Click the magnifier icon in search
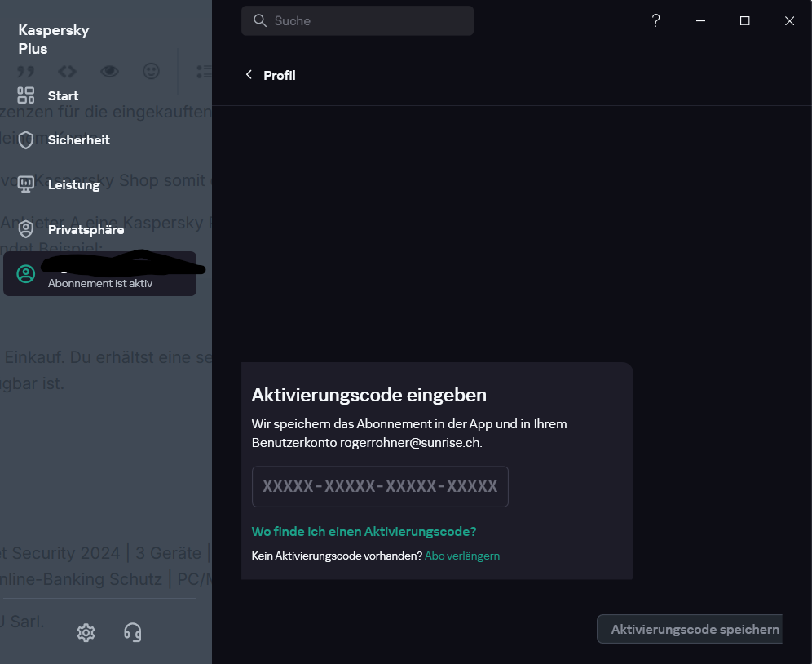 [260, 20]
